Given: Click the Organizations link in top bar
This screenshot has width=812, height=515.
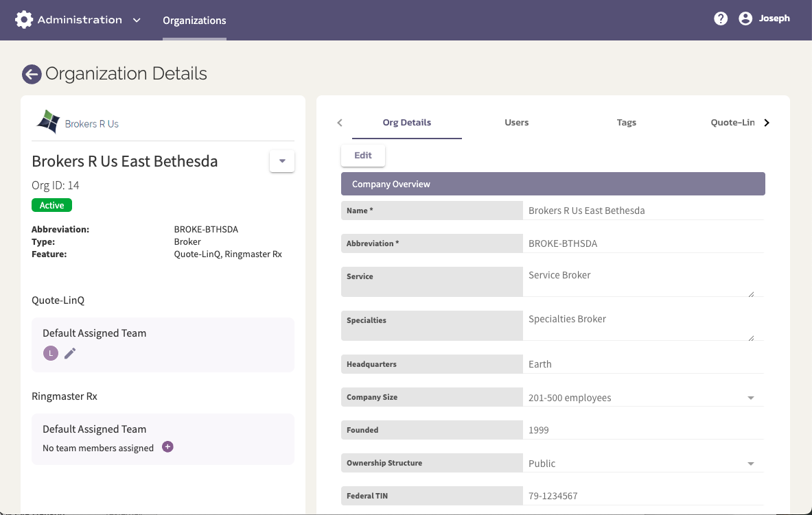Looking at the screenshot, I should (194, 20).
